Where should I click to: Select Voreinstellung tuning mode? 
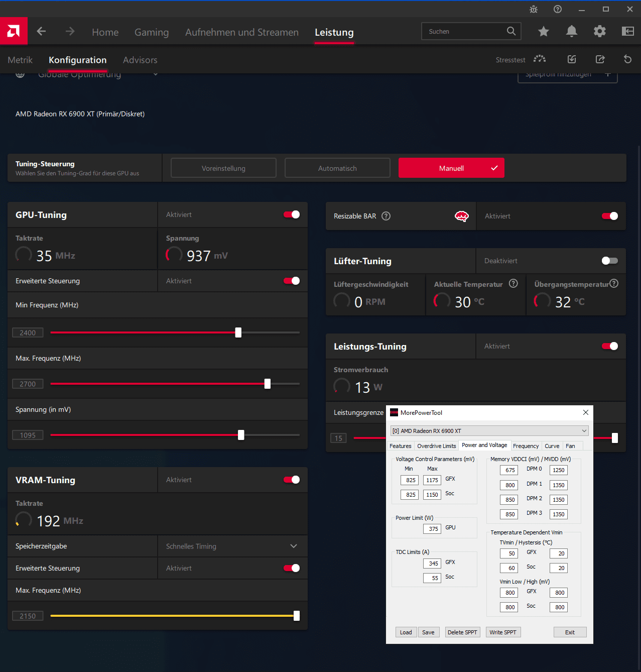tap(223, 168)
